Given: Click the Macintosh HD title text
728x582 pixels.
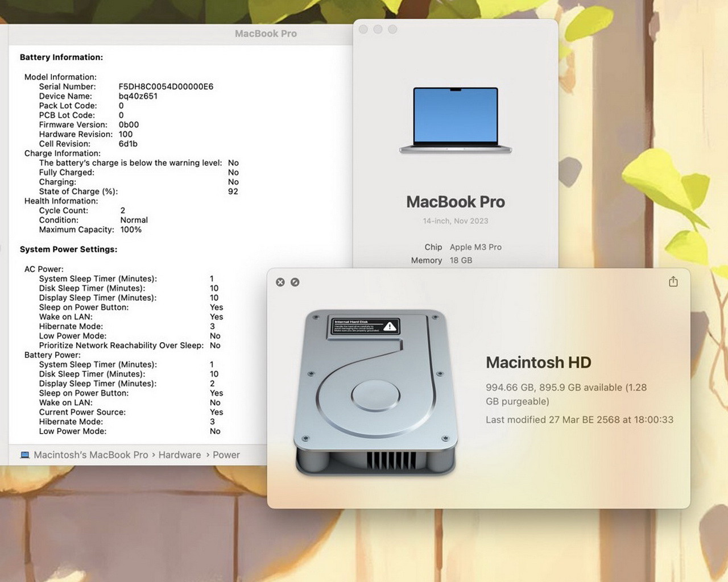Looking at the screenshot, I should click(539, 362).
